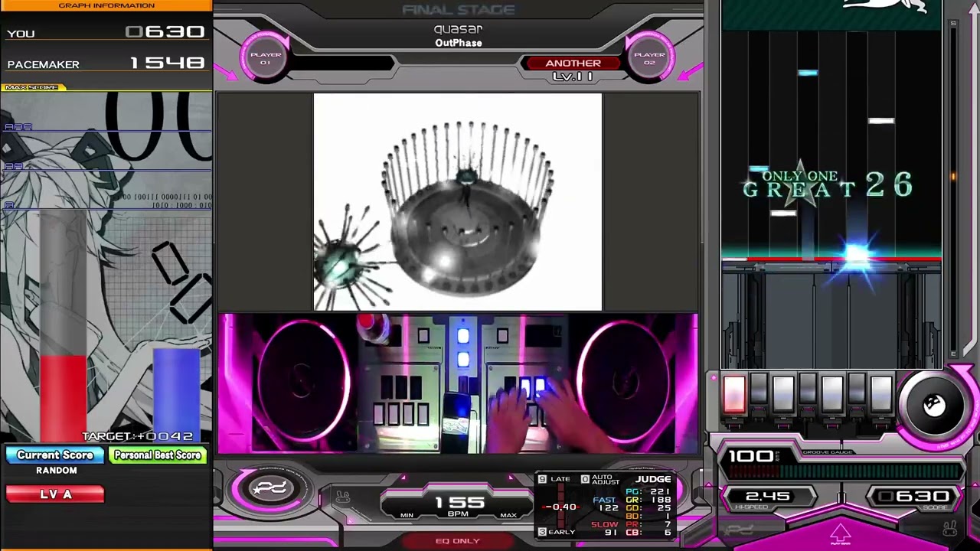
Task: Click the BPM 155 display
Action: pos(458,503)
